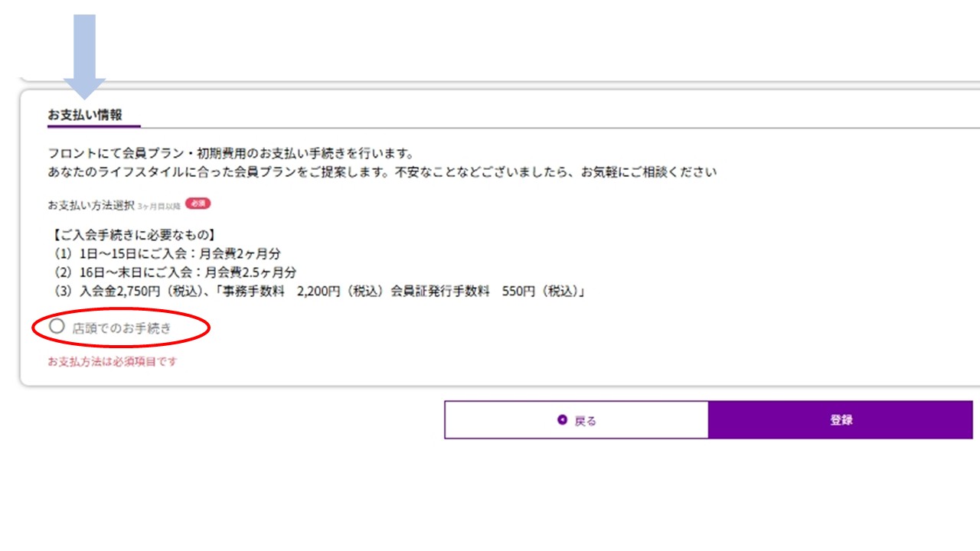Click the sentence starting with あなたのライフスタイル
Viewport: 980px width, 551px height.
click(381, 172)
